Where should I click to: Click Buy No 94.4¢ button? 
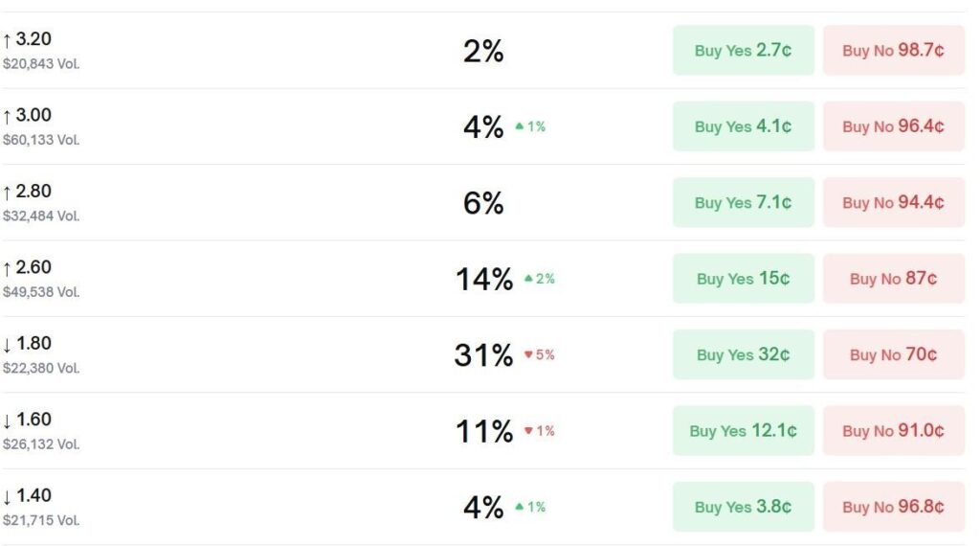pos(893,203)
